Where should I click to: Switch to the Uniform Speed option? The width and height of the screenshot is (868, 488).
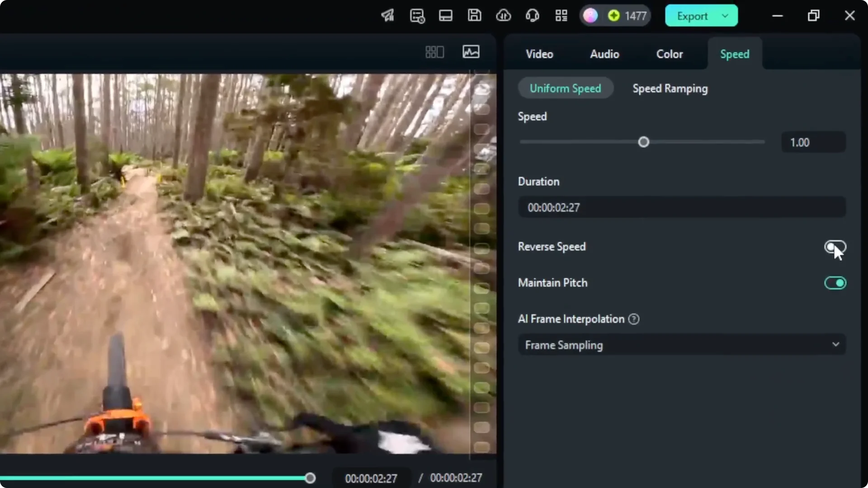click(x=566, y=88)
